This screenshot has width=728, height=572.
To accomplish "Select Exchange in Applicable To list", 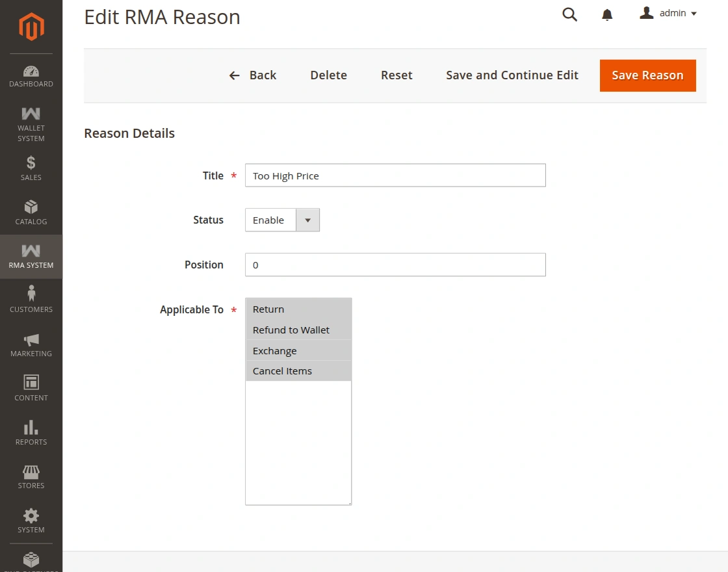I will (298, 350).
